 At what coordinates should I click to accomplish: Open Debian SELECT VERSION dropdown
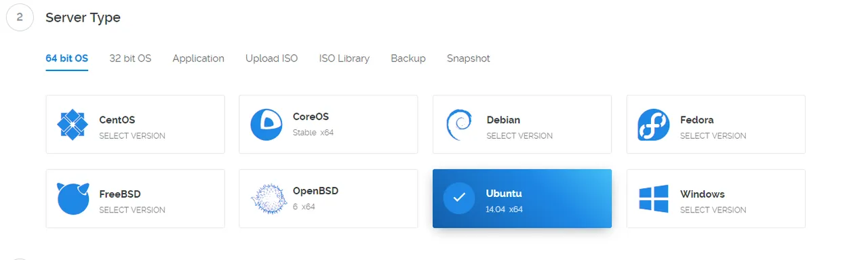coord(519,135)
